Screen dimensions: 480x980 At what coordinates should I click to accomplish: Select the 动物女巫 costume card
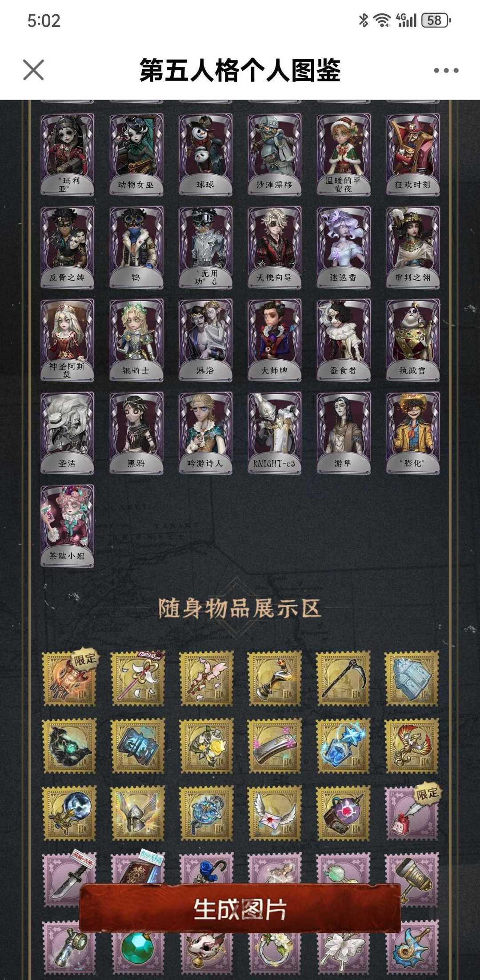[x=136, y=155]
